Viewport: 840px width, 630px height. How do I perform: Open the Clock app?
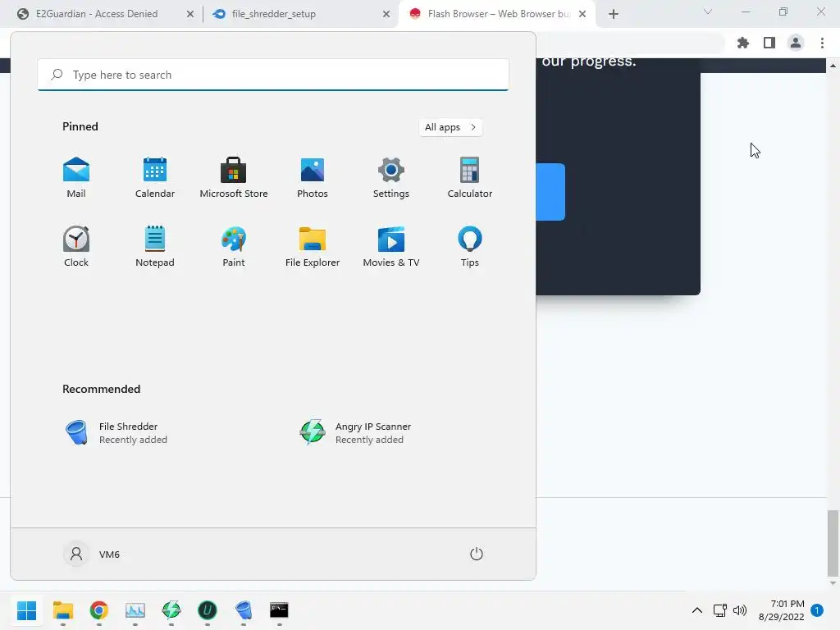[76, 246]
